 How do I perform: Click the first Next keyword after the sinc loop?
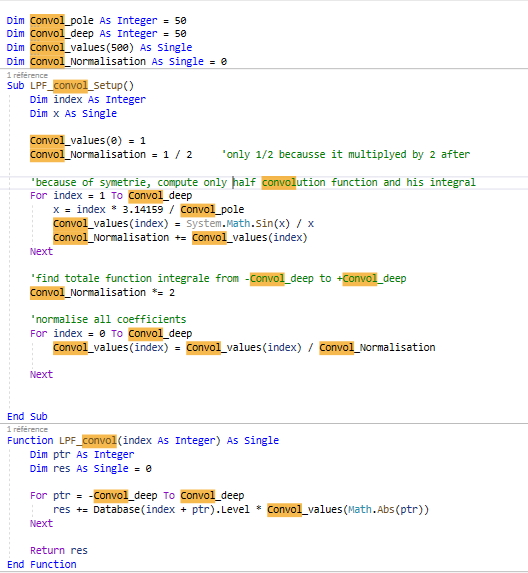(x=41, y=251)
